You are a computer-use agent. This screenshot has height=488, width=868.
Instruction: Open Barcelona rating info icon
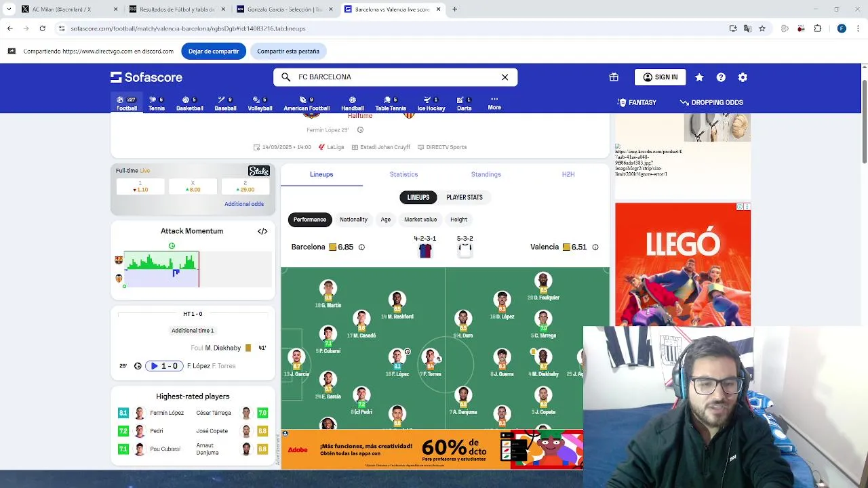tap(361, 247)
